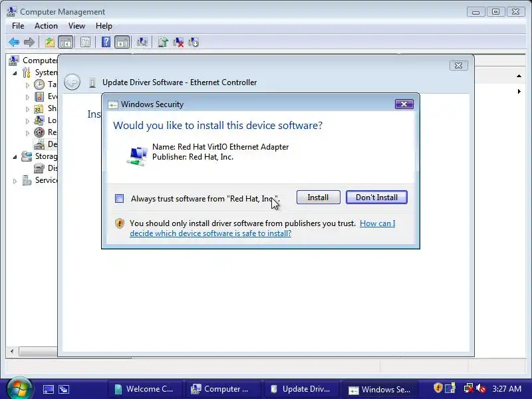This screenshot has height=399, width=532.
Task: Click the Properties sheet toolbar icon
Action: 86,43
